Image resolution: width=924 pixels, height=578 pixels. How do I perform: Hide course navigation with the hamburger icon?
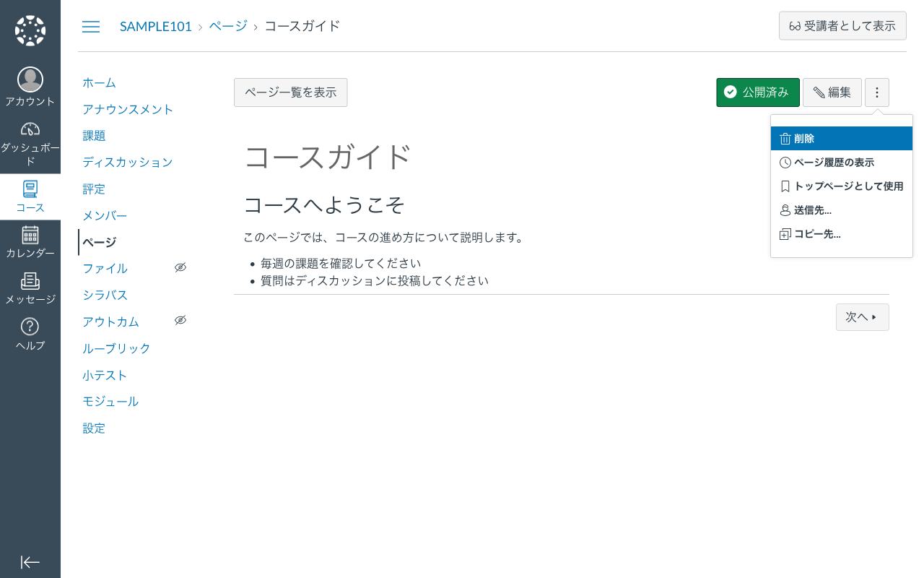tap(91, 26)
